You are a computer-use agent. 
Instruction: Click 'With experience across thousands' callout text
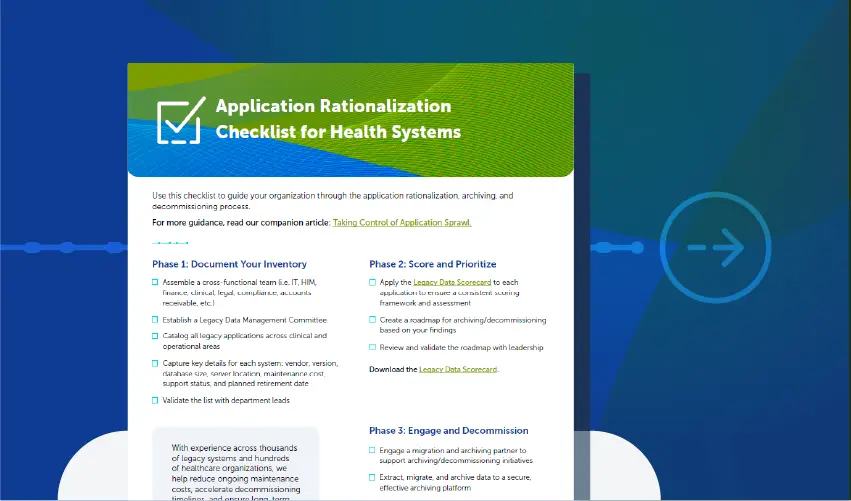click(x=235, y=472)
